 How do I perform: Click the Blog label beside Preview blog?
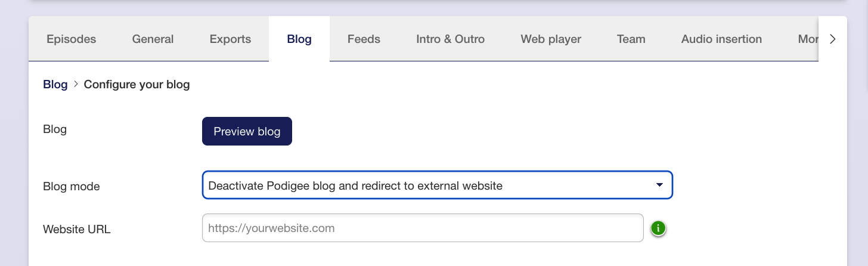[55, 129]
